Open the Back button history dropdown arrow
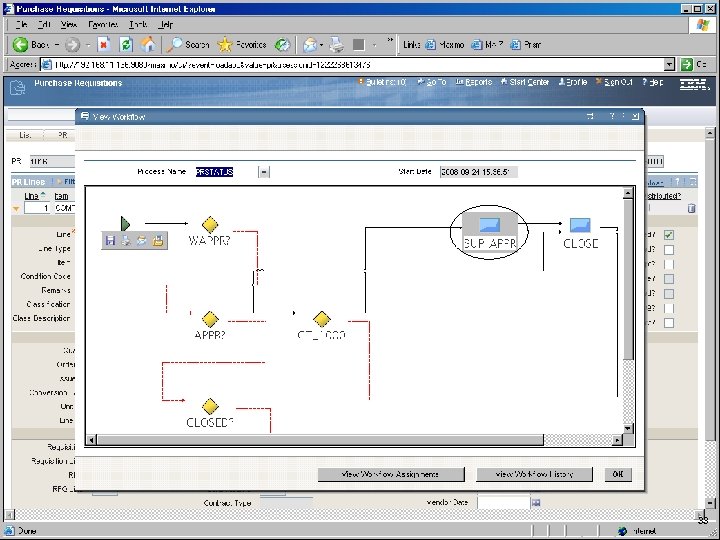Viewport: 720px width, 540px height. coord(57,45)
